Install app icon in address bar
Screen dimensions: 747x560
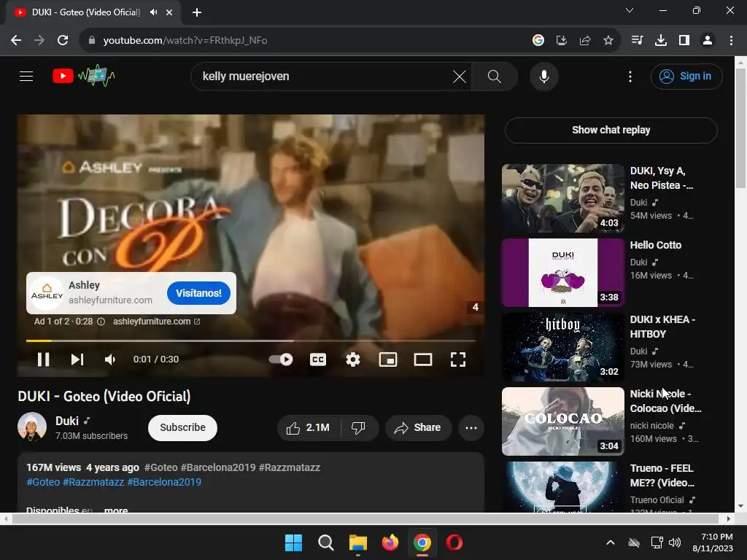pyautogui.click(x=562, y=41)
